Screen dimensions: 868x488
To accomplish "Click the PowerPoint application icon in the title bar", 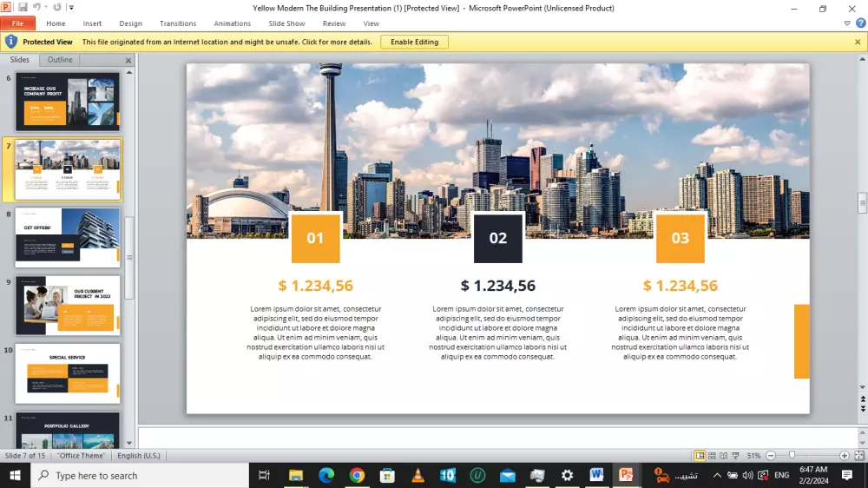I will tap(6, 7).
